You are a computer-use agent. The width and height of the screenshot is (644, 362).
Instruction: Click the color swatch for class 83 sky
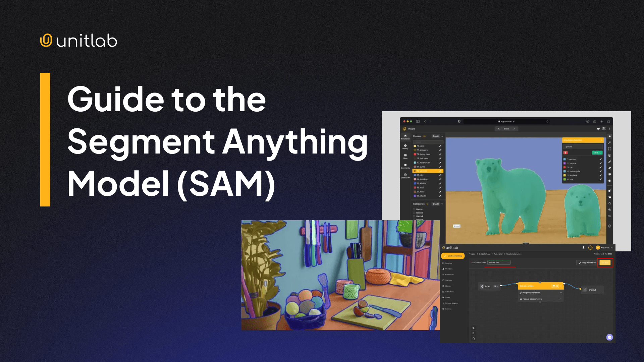(x=415, y=175)
